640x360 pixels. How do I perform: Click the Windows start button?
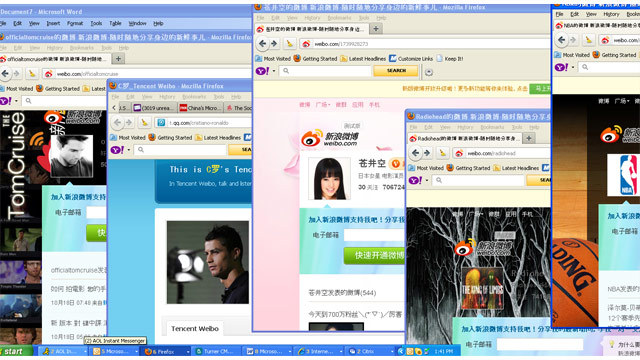tap(16, 351)
